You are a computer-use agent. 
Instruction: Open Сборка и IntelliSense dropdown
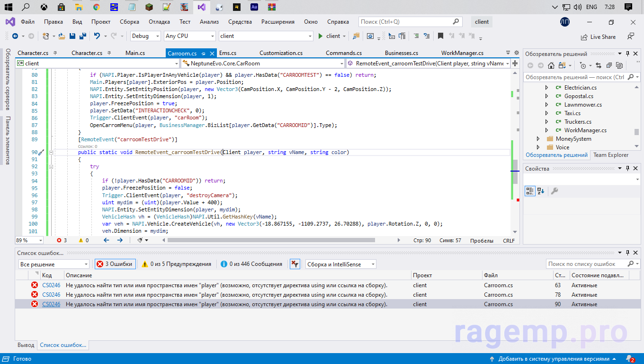(x=341, y=264)
